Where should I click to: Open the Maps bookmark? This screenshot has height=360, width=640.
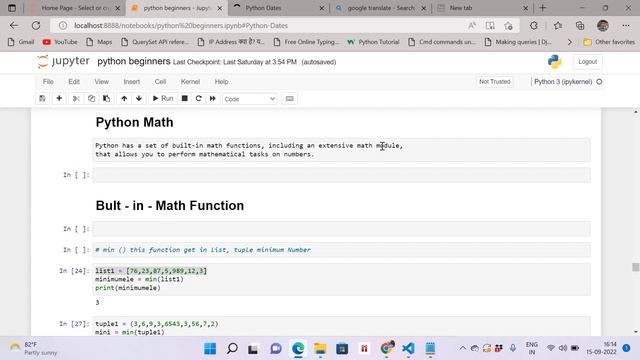(99, 42)
